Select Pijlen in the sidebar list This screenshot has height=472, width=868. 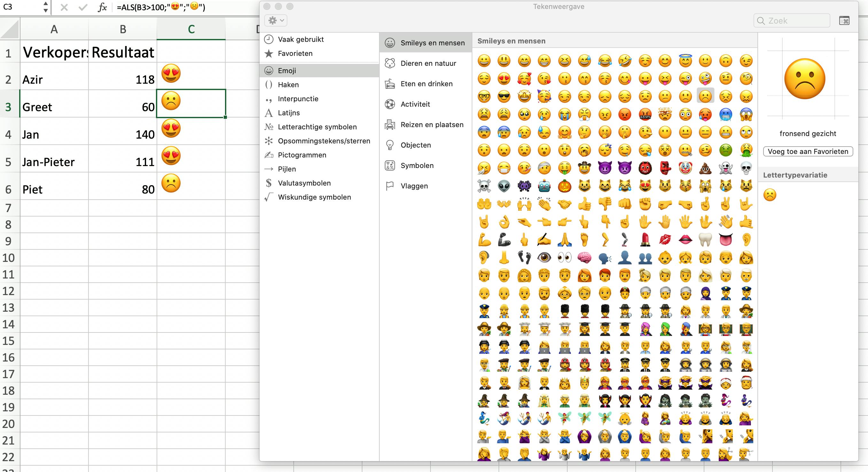tap(287, 169)
